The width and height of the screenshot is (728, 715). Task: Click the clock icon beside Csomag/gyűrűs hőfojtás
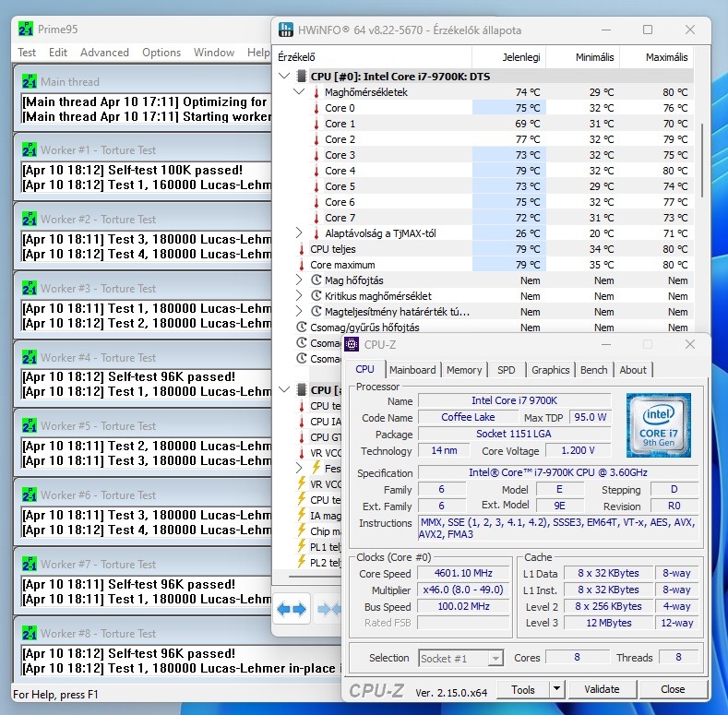302,328
